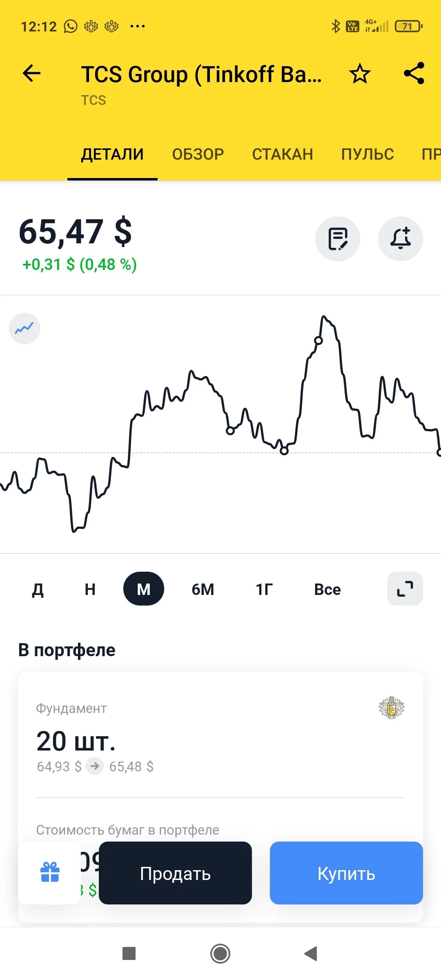Select the Д day chart period
This screenshot has height=980, width=441.
[38, 589]
